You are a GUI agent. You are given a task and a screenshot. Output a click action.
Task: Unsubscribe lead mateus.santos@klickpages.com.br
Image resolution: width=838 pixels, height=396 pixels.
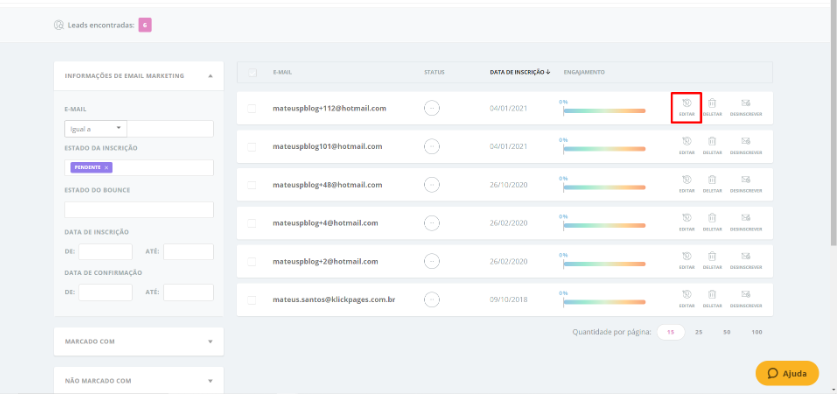pos(746,299)
